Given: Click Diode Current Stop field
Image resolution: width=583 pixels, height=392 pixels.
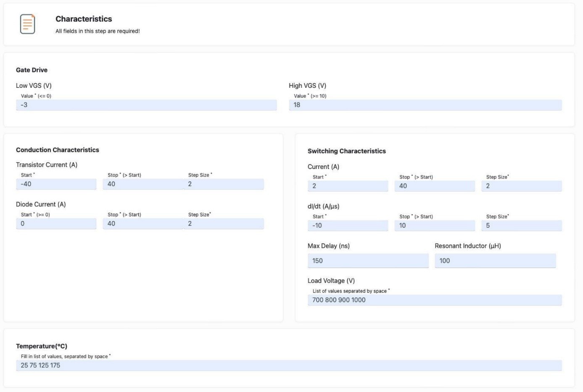Looking at the screenshot, I should 143,224.
